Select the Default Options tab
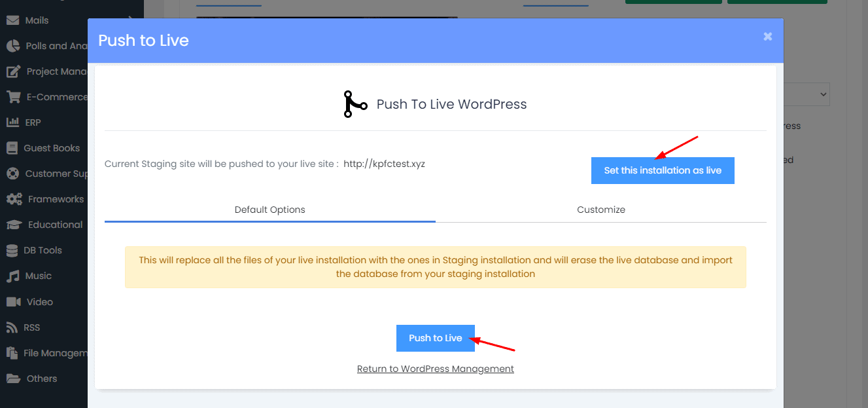 [x=269, y=210]
